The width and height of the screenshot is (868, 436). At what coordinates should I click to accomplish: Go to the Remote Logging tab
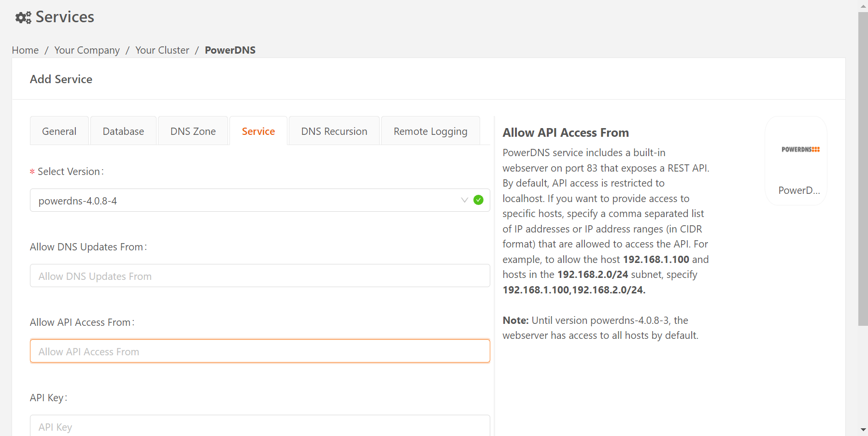(430, 131)
